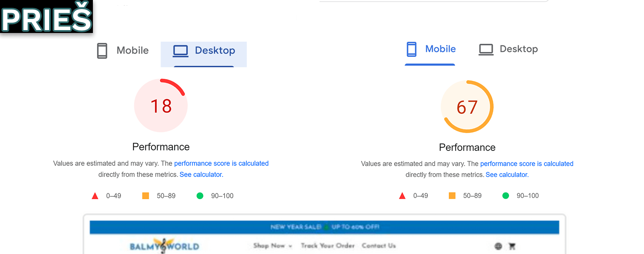Screen dimensions: 644x254
Task: Select Desktop tab in right panel
Action: click(x=508, y=49)
